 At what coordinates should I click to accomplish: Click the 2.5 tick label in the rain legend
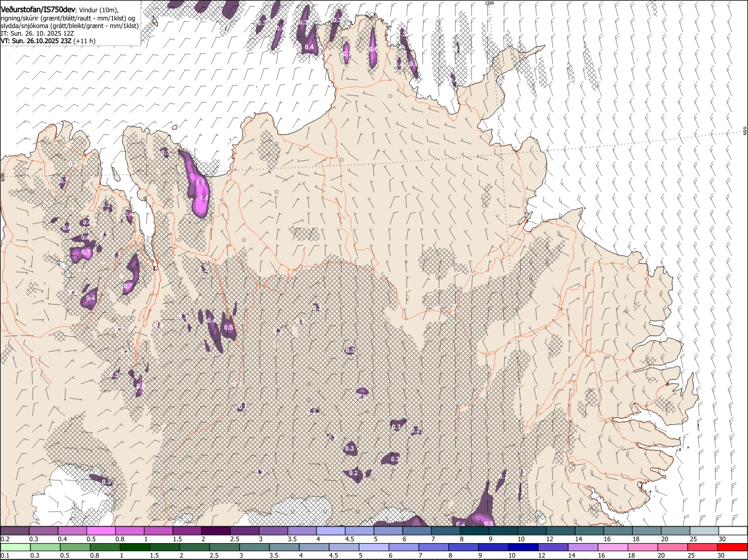214,555
